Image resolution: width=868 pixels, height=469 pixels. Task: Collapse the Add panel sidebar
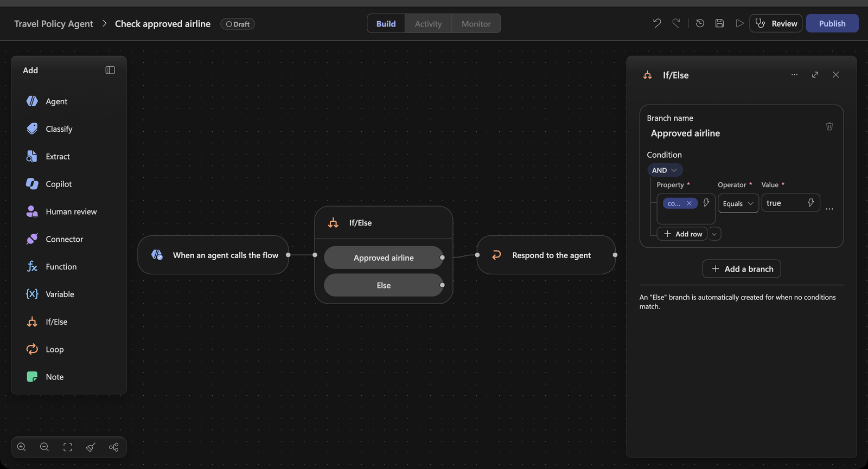[110, 70]
